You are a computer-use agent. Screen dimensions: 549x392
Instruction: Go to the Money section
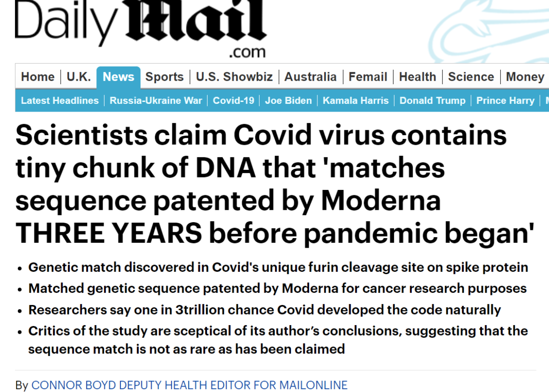coord(525,76)
